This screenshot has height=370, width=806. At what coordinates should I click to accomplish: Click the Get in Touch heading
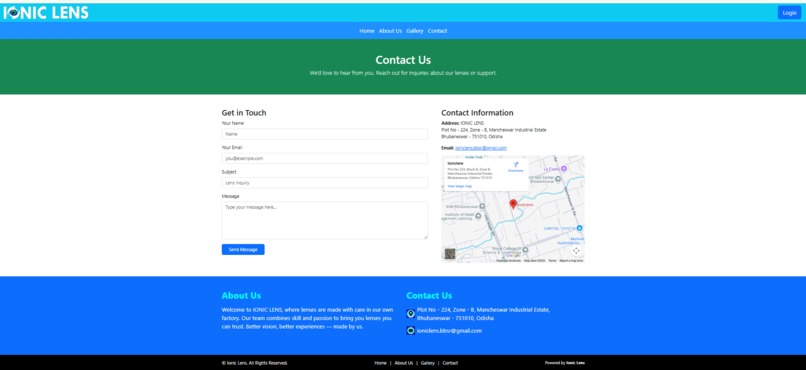click(x=244, y=113)
